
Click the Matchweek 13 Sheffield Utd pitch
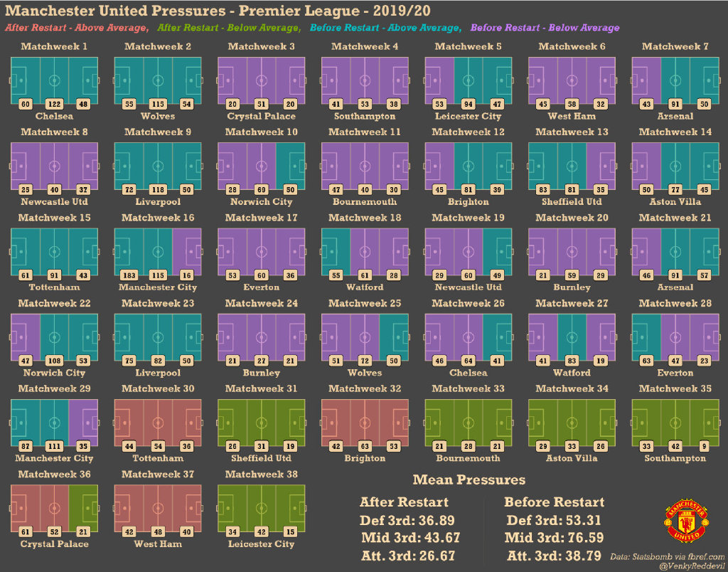tap(572, 166)
